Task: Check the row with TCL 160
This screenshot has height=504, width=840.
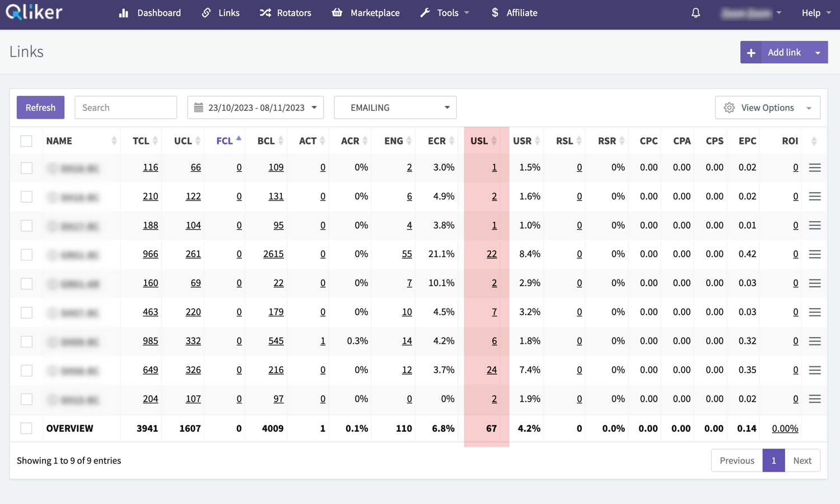Action: pos(26,283)
